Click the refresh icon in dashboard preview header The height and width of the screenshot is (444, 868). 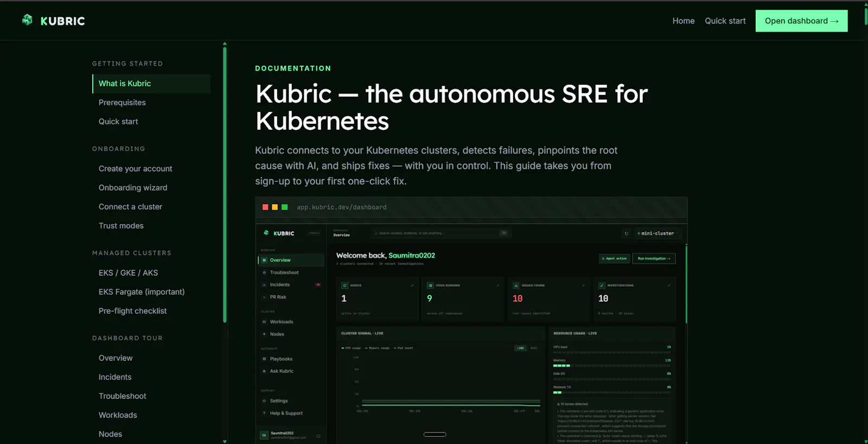[626, 233]
